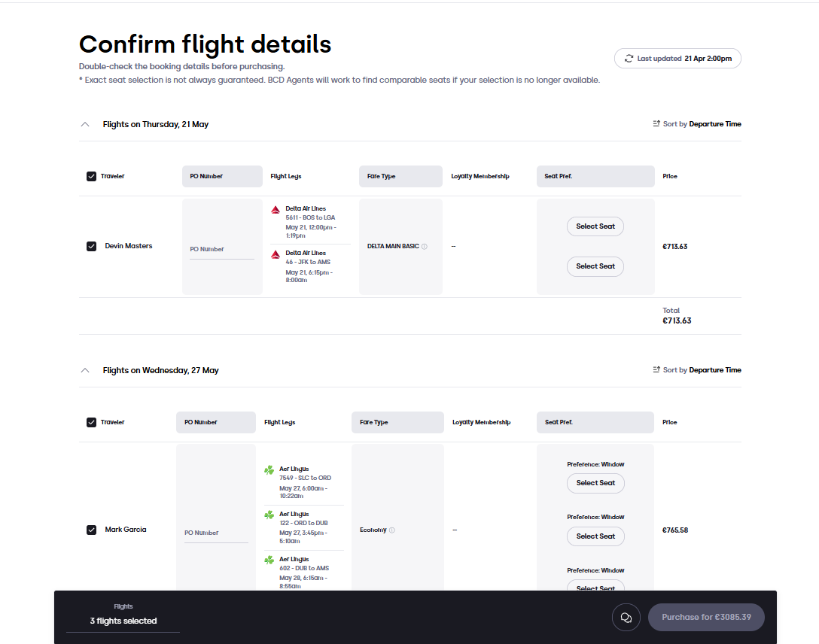Viewport: 819px width, 644px height.
Task: Collapse Flights on Thursday, 21 May section
Action: tap(85, 124)
